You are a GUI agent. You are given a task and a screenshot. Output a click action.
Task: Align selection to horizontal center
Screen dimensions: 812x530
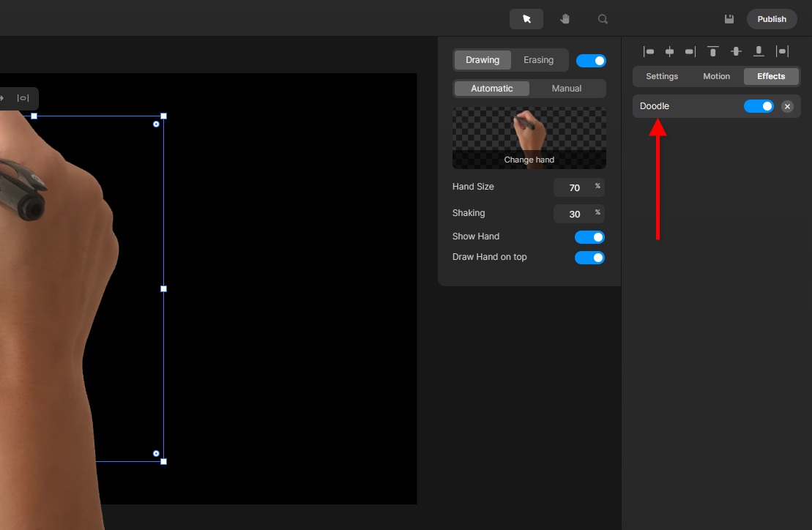[x=670, y=51]
